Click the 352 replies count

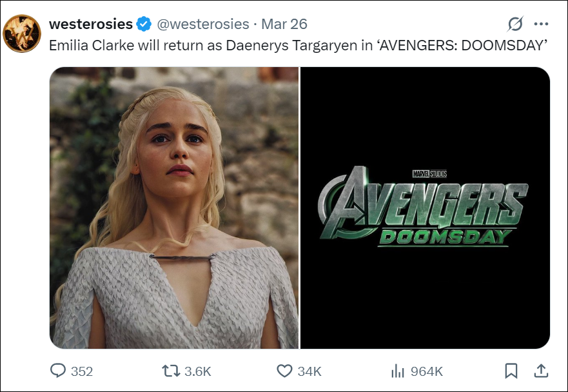click(x=82, y=371)
